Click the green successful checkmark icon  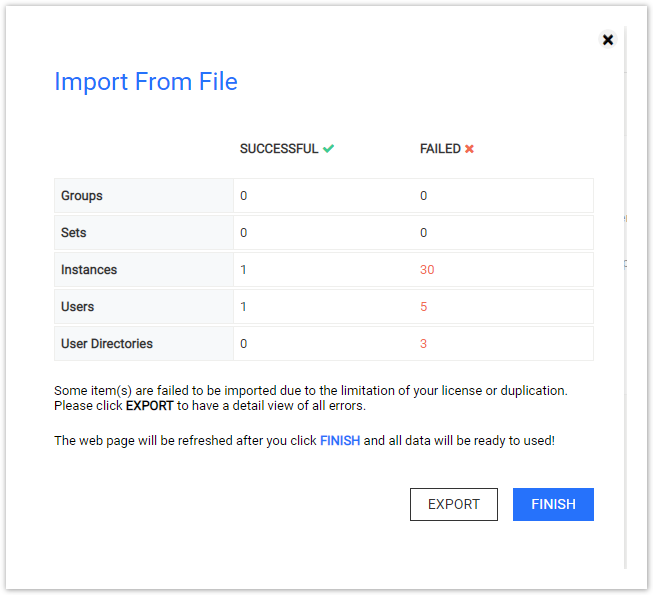328,149
